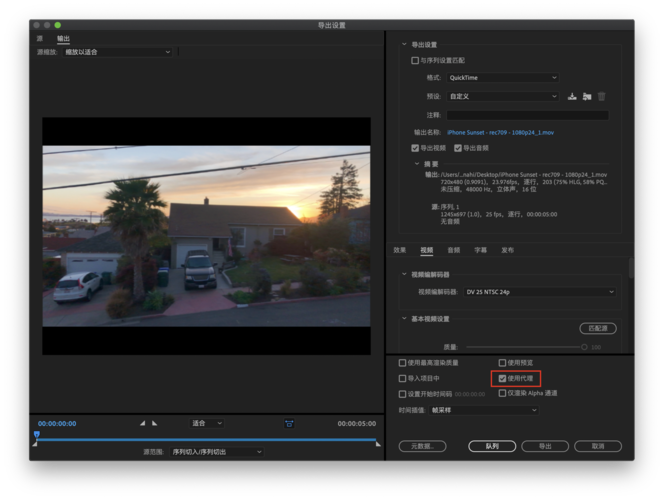The width and height of the screenshot is (664, 500).
Task: Uncheck the 使用代理 checkbox
Action: (503, 379)
